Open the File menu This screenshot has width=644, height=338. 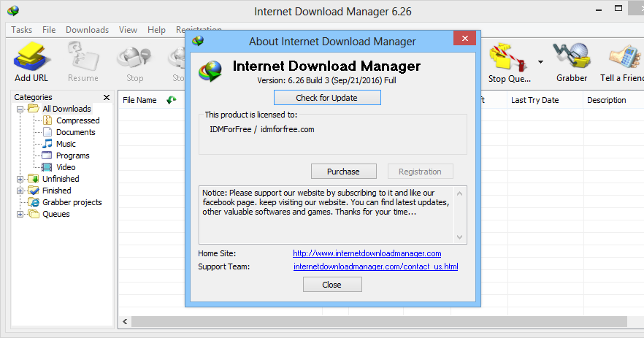[x=49, y=30]
